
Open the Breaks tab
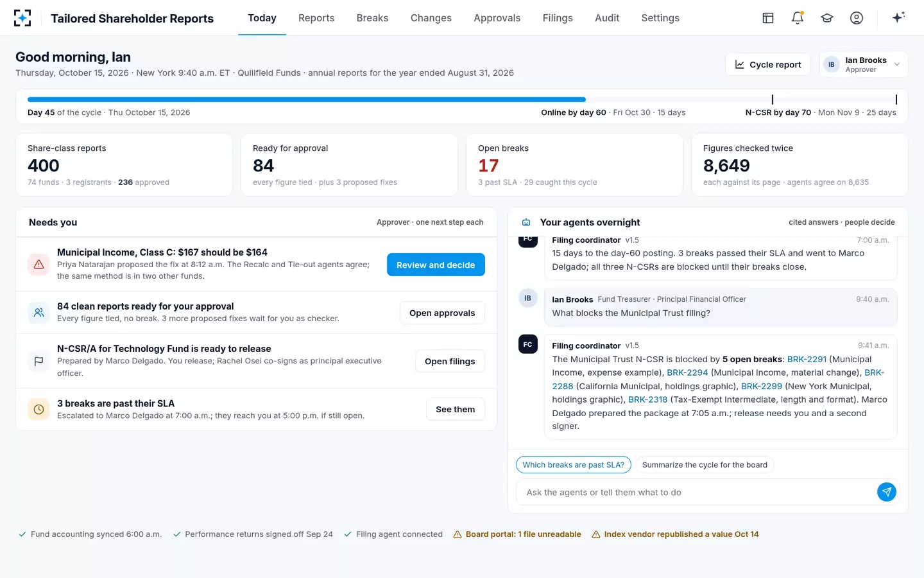(x=372, y=18)
